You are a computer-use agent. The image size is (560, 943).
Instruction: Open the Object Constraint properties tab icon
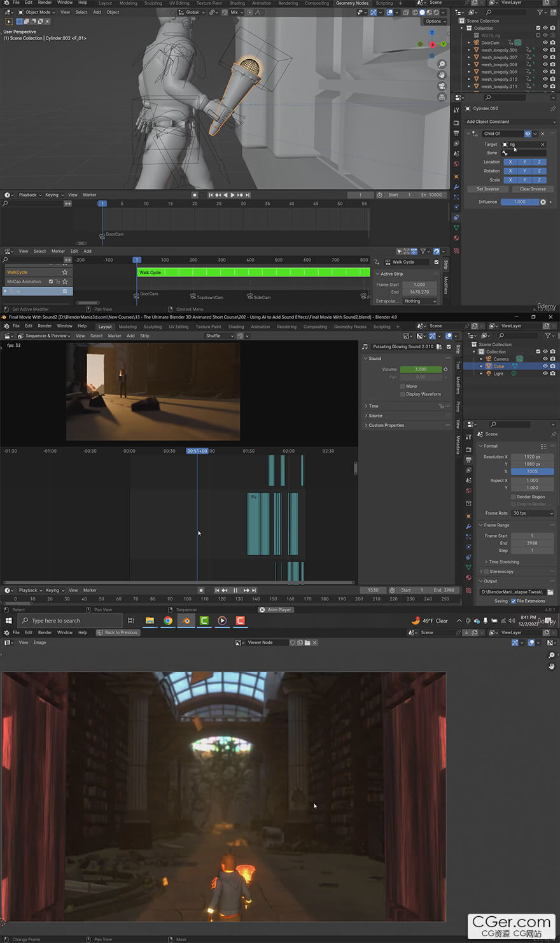456,218
